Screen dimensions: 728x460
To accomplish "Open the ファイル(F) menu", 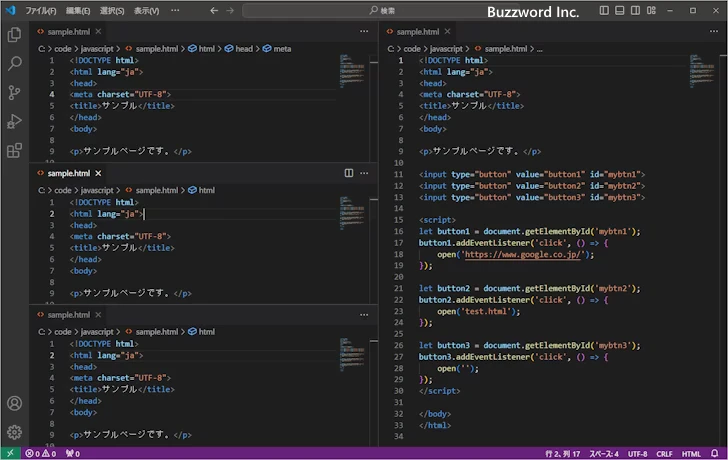I will click(x=40, y=11).
